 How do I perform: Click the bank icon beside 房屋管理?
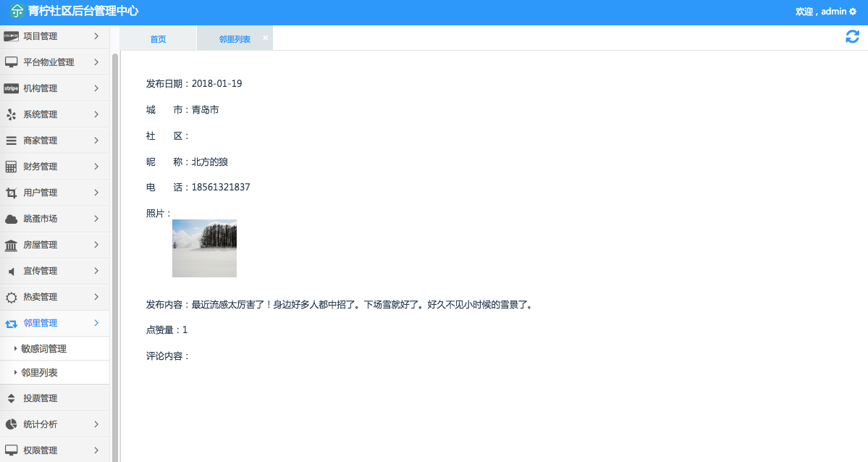(11, 245)
